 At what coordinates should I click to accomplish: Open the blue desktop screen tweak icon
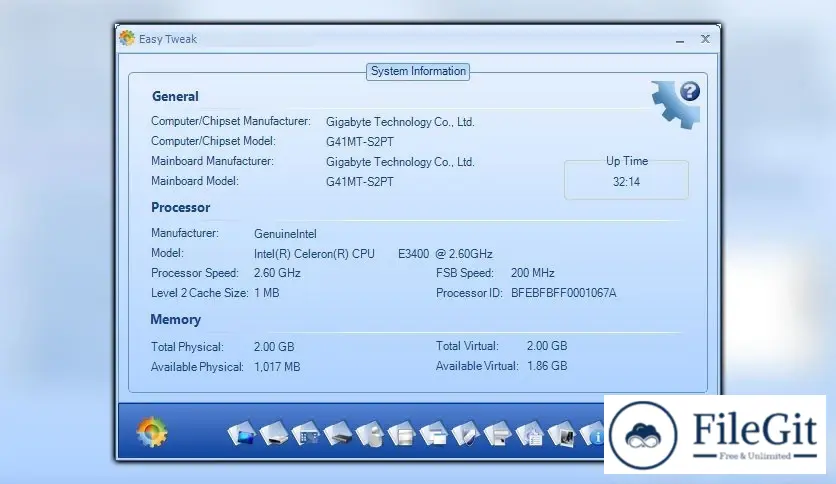(x=242, y=433)
